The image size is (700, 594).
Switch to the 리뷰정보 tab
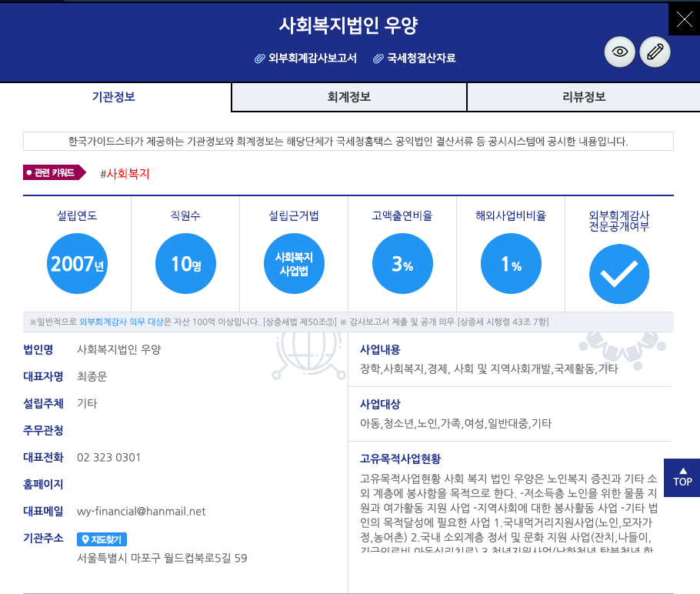coord(584,97)
